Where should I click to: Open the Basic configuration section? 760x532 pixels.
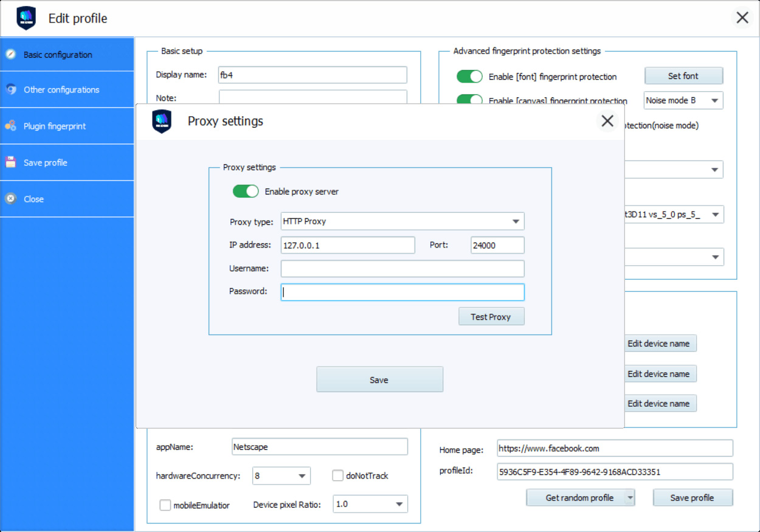67,54
